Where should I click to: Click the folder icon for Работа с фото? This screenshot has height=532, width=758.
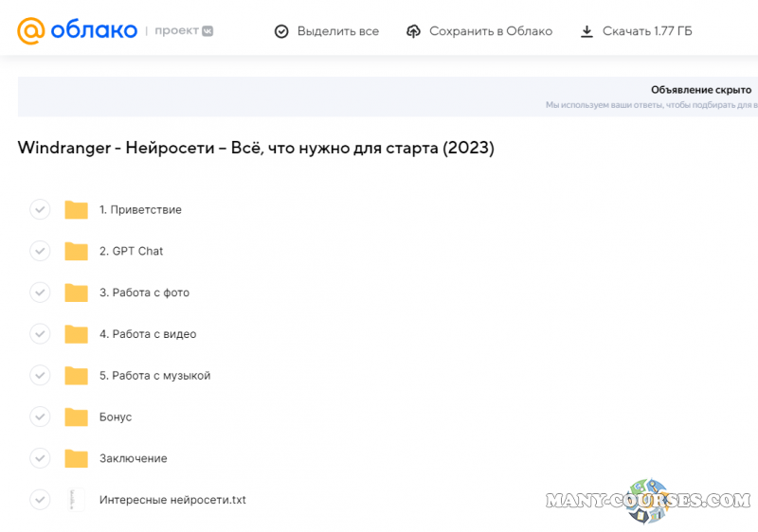click(x=76, y=293)
